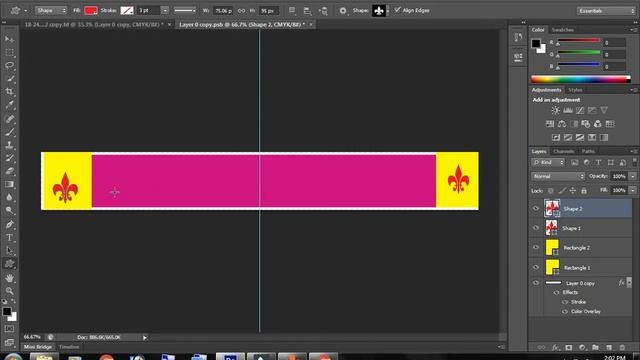640x360 pixels.
Task: Select the Pen tool
Action: coord(9,224)
